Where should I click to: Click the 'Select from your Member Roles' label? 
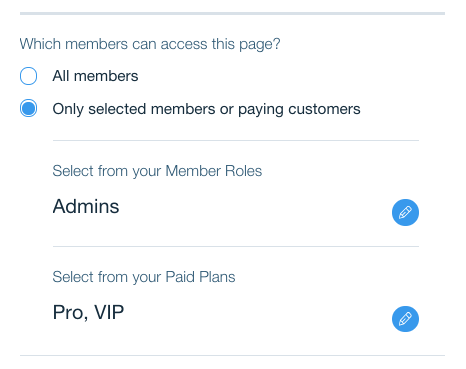[x=157, y=171]
